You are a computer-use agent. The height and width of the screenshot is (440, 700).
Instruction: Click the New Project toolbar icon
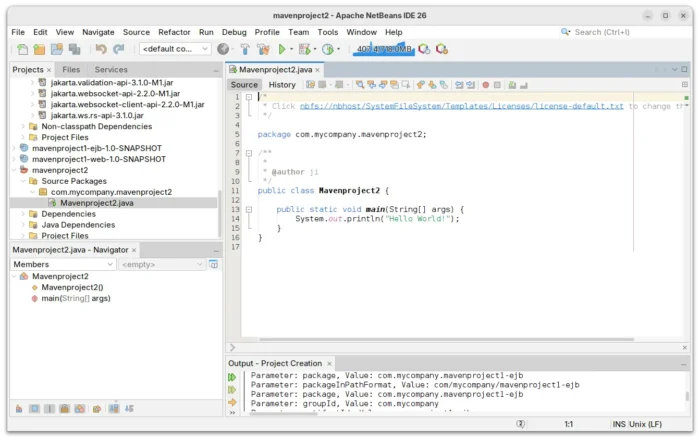(x=39, y=49)
